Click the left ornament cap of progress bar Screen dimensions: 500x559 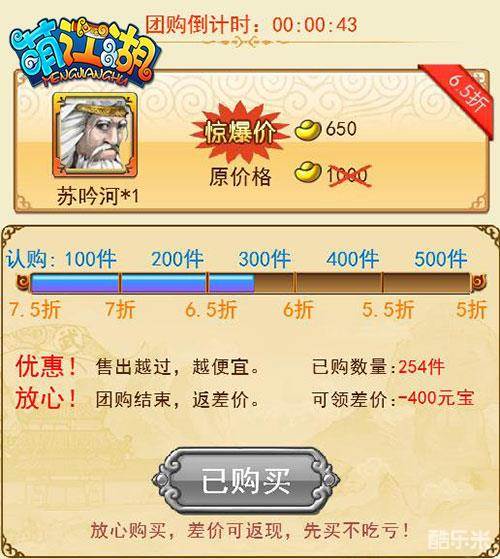(x=24, y=283)
